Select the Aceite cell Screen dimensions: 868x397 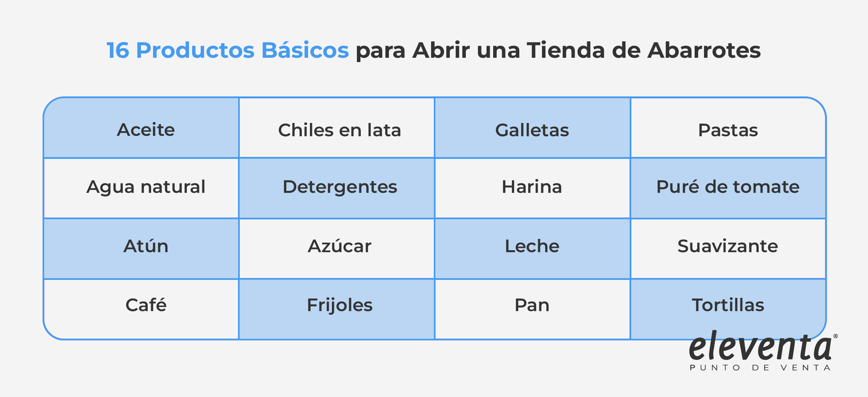point(146,130)
